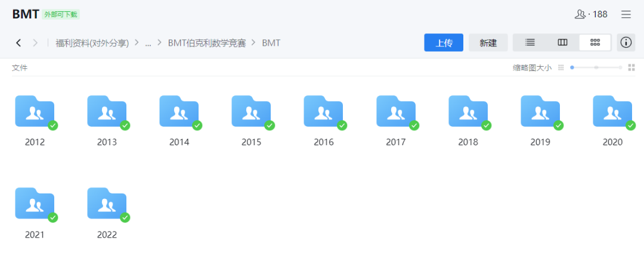Screen dimensions: 644x253
Task: Go forward with the right arrow
Action: pyautogui.click(x=35, y=43)
